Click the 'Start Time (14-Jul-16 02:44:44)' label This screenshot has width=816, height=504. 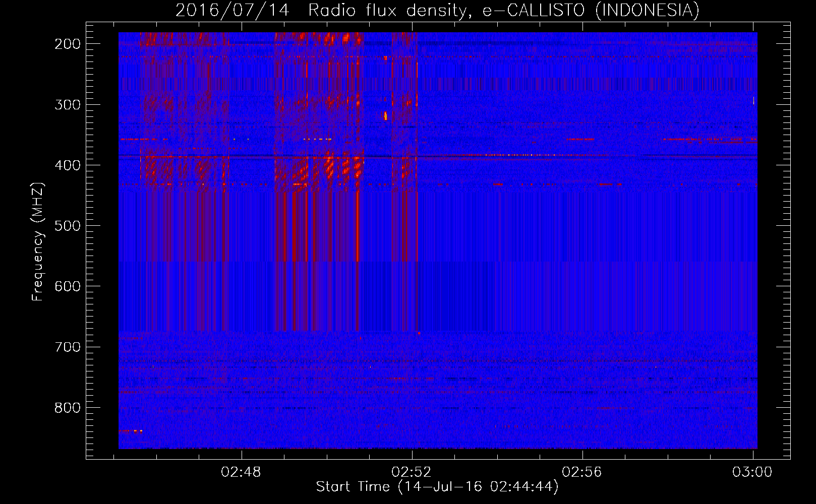pyautogui.click(x=437, y=487)
